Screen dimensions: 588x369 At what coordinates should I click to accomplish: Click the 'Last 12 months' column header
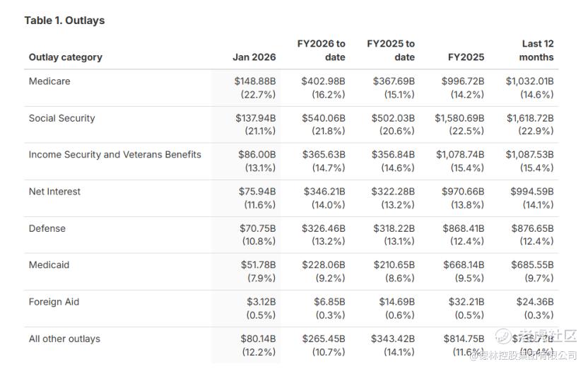coord(536,50)
